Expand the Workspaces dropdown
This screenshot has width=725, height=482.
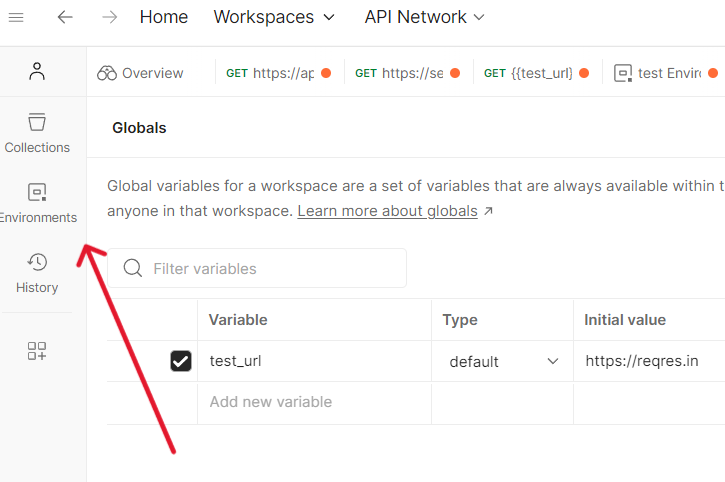coord(275,17)
